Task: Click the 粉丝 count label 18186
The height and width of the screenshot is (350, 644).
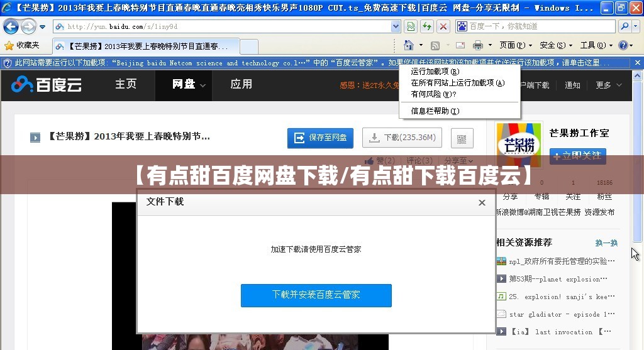Action: tap(604, 183)
